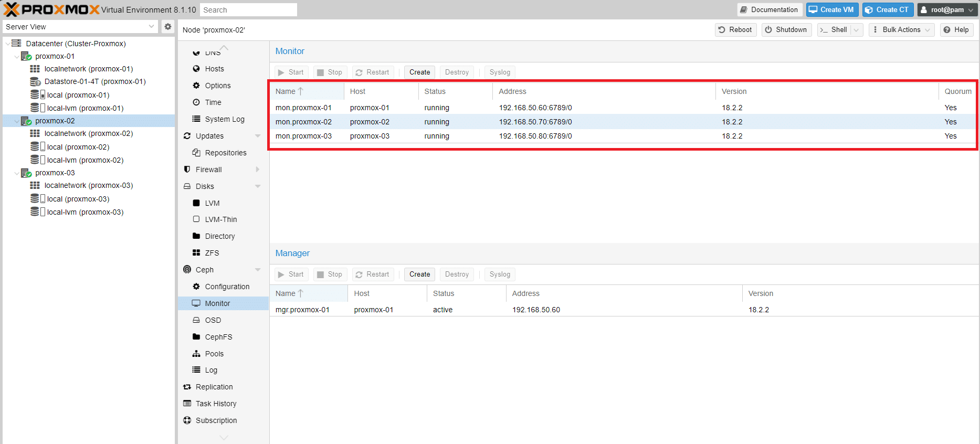980x444 pixels.
Task: Click the LVM square icon
Action: (x=196, y=203)
